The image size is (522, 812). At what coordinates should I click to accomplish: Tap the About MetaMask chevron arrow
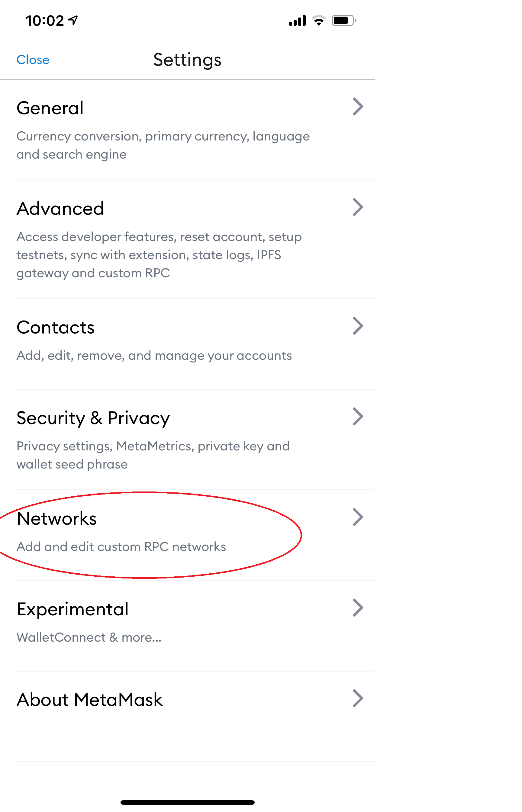pos(358,698)
